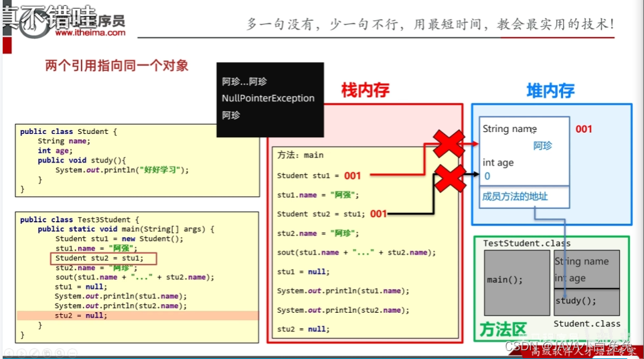Image resolution: width=644 pixels, height=359 pixels.
Task: Click int age; in the Student class code
Action: pyautogui.click(x=55, y=150)
